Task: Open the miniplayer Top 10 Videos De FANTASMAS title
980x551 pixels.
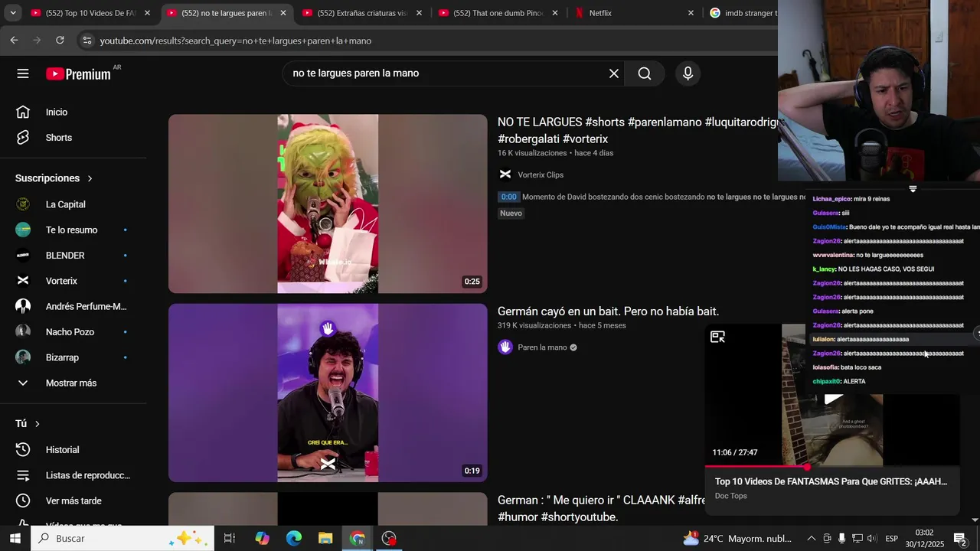Action: tap(831, 481)
